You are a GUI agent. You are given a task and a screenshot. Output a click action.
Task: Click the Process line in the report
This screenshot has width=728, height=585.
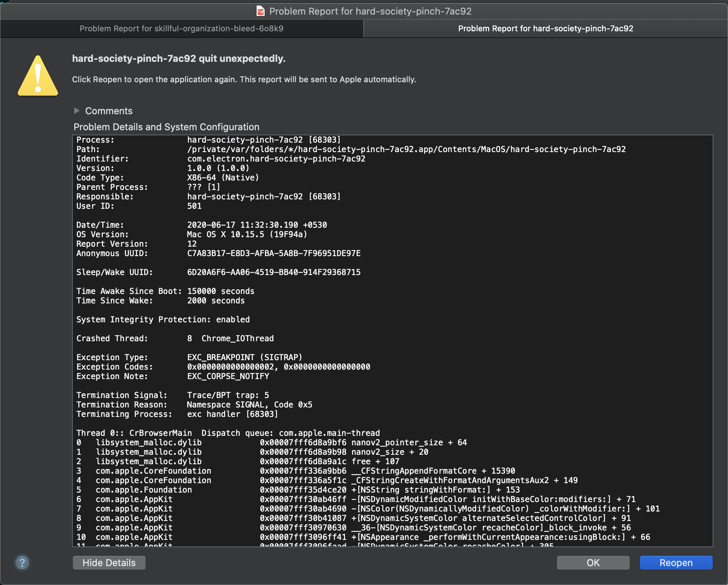coord(207,140)
